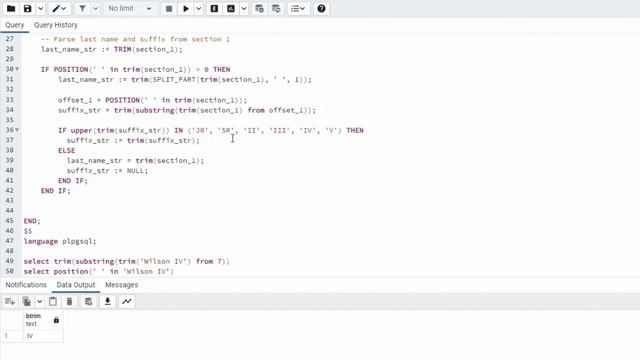Image resolution: width=640 pixels, height=360 pixels.
Task: Open the Messages tab
Action: 121,285
